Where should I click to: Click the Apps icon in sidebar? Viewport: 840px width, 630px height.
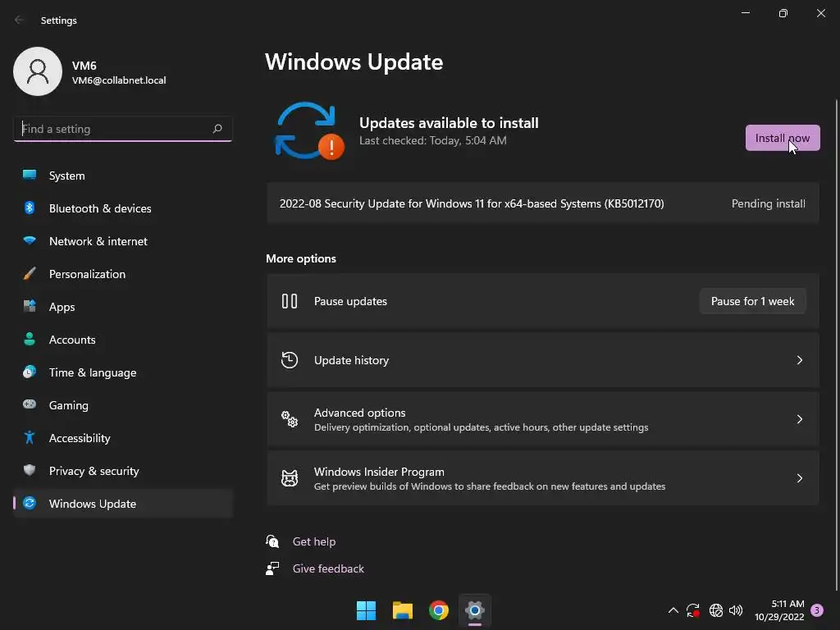tap(30, 307)
